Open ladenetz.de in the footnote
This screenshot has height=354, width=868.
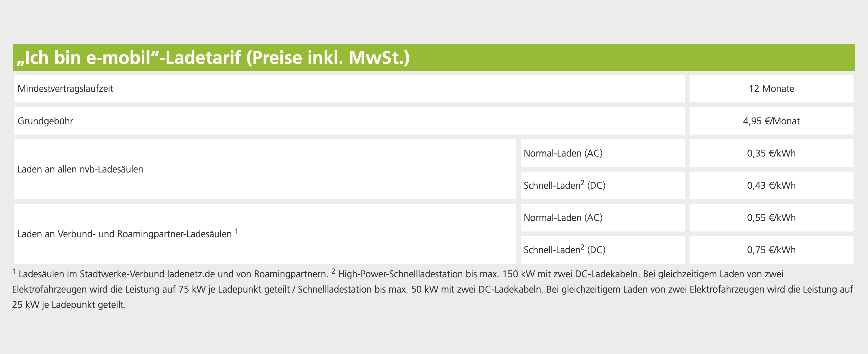pyautogui.click(x=191, y=274)
